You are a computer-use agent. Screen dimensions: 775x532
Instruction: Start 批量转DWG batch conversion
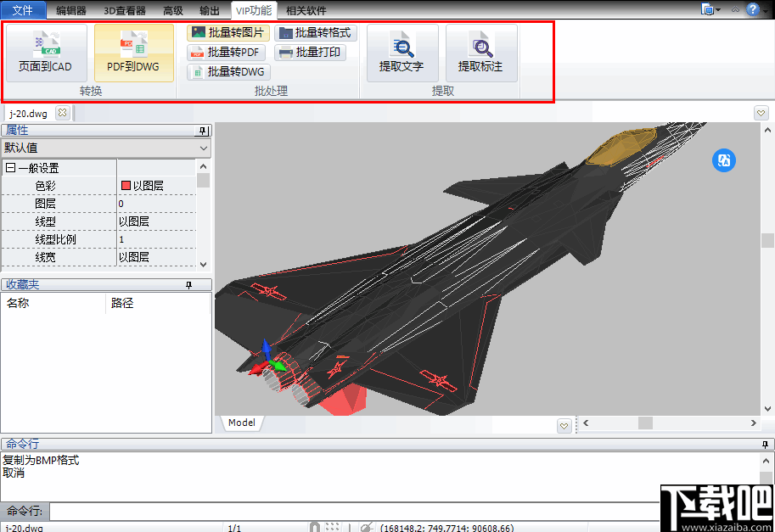[226, 71]
